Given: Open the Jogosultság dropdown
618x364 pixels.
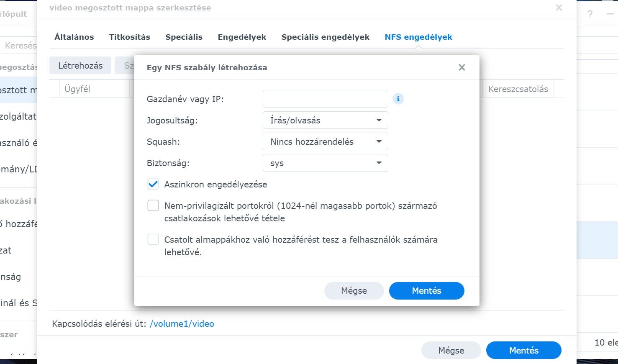Looking at the screenshot, I should click(326, 120).
